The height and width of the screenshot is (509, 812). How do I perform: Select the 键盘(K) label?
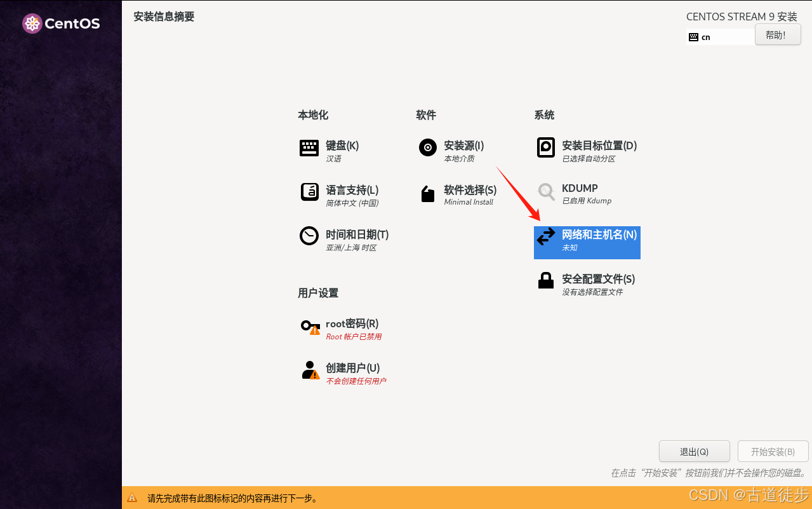(342, 146)
